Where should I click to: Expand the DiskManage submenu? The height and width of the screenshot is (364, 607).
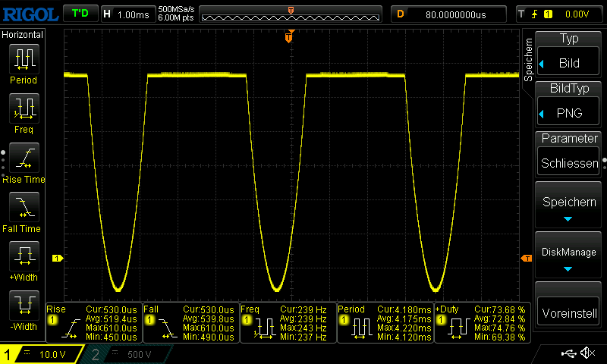(x=569, y=258)
